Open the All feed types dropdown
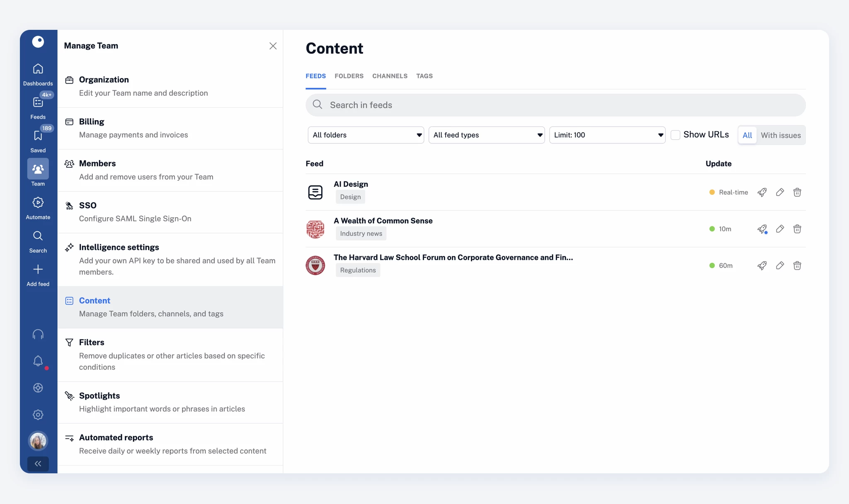 (486, 135)
